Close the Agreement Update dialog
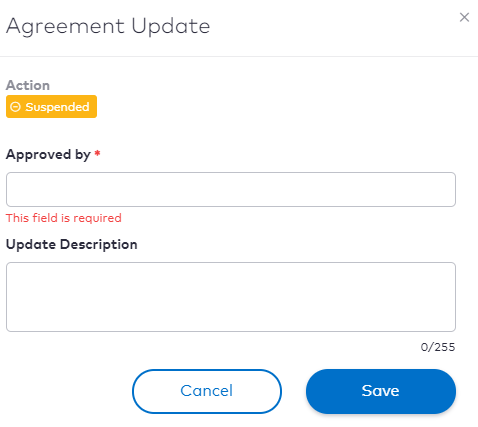The width and height of the screenshot is (478, 427). tap(464, 17)
